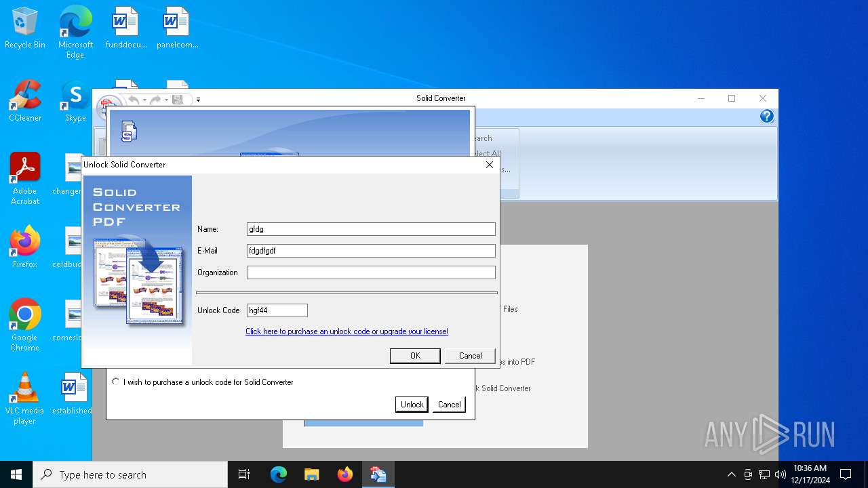
Task: Select the Organization text box
Action: click(371, 272)
